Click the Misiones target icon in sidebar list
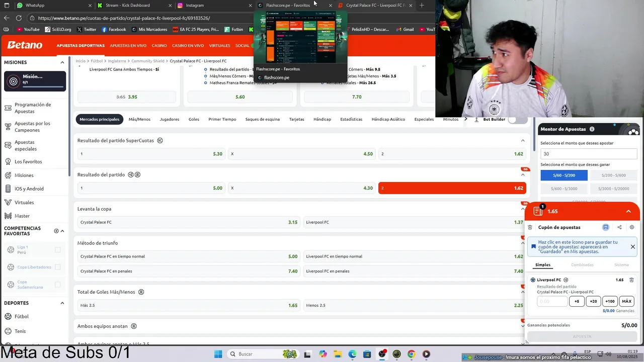Viewport: 644px width, 362px height. pyautogui.click(x=8, y=175)
